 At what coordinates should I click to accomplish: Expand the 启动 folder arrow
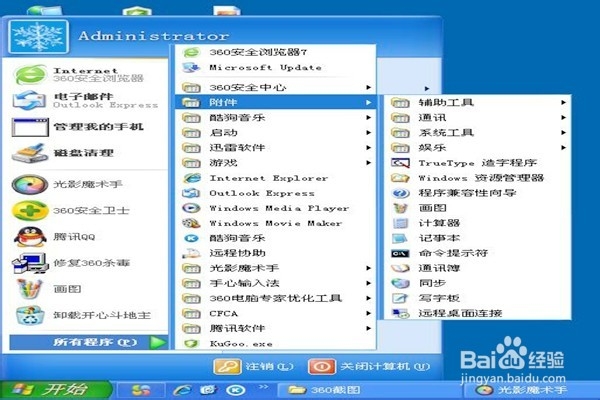pyautogui.click(x=368, y=133)
